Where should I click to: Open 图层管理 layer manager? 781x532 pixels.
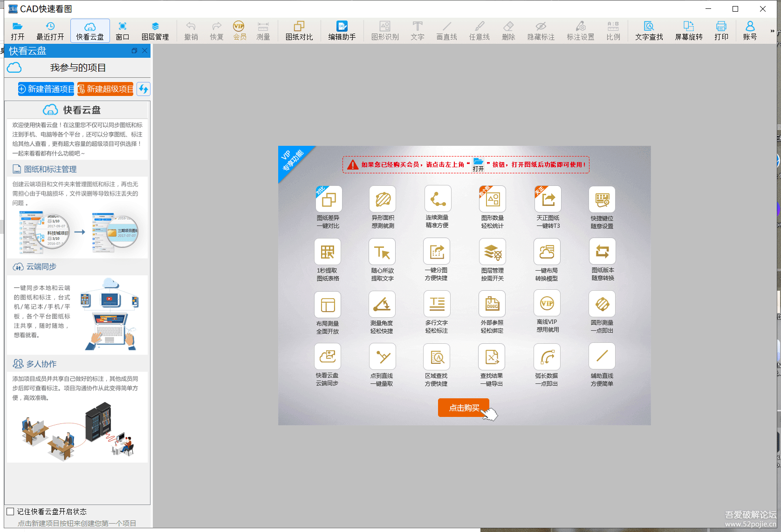coord(155,31)
